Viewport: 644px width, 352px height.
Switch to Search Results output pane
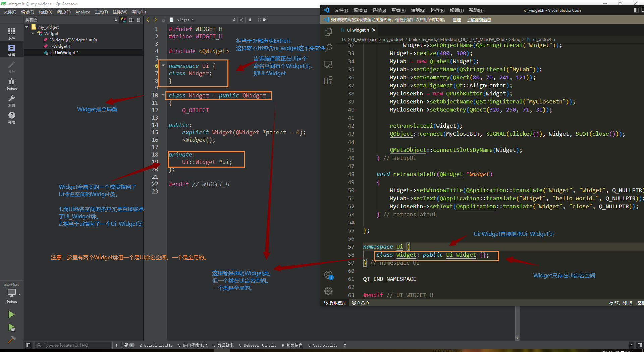tap(156, 345)
